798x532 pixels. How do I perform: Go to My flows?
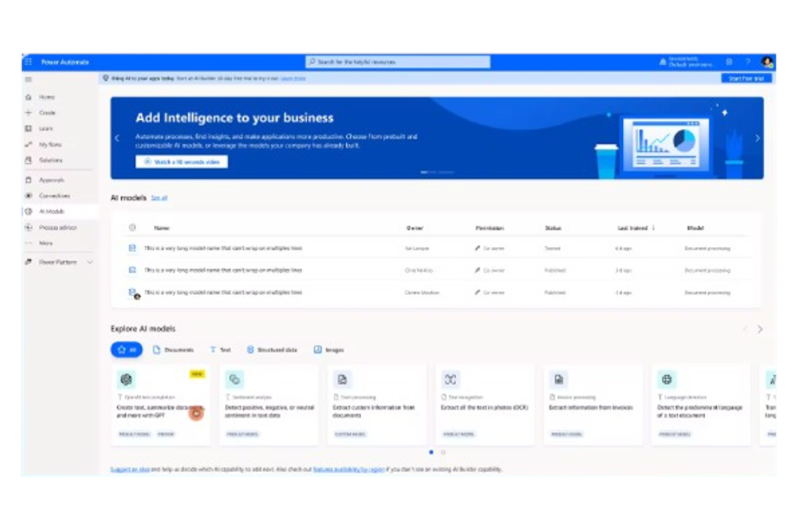pos(50,144)
